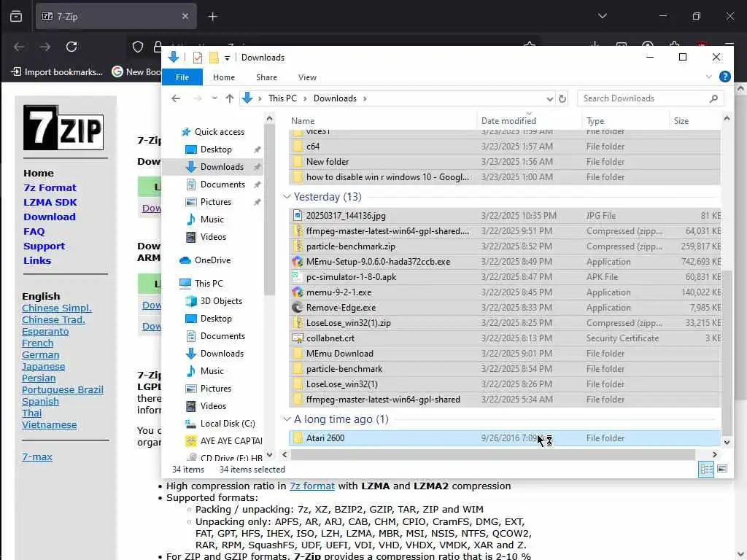
Task: Collapse the Yesterday (13) group
Action: 286,196
